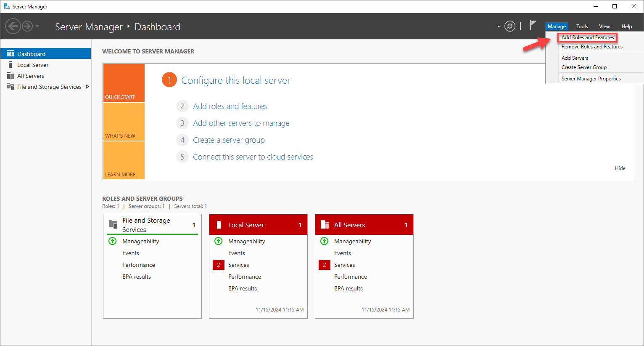Click the All Servers sidebar icon
The height and width of the screenshot is (346, 644).
11,75
